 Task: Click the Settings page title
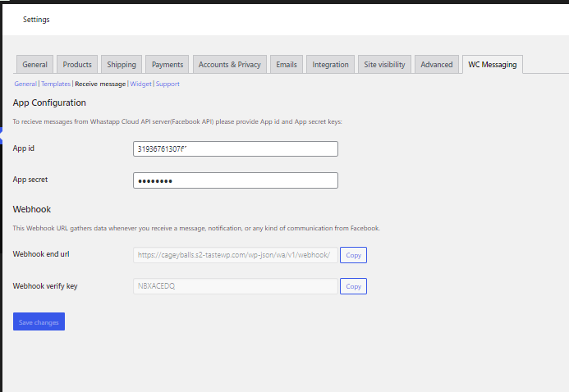[36, 20]
